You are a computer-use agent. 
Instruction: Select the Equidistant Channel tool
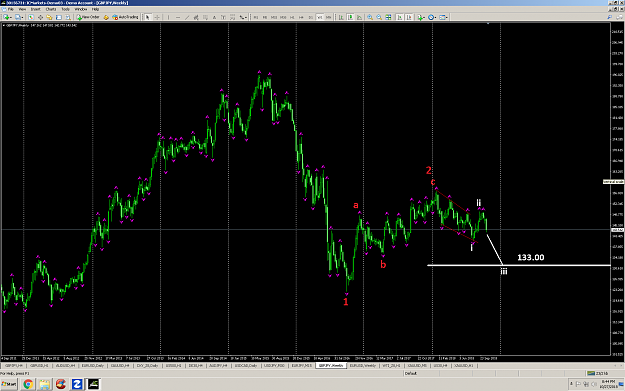pyautogui.click(x=196, y=17)
